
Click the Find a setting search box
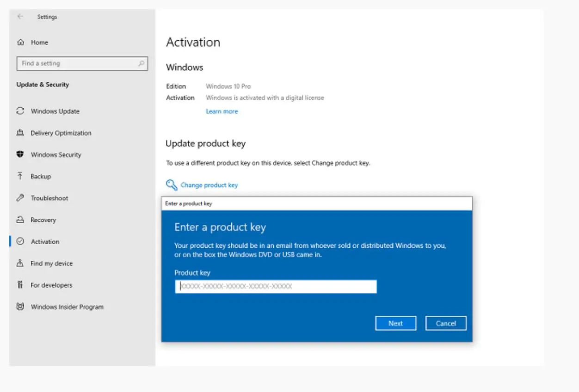(82, 63)
